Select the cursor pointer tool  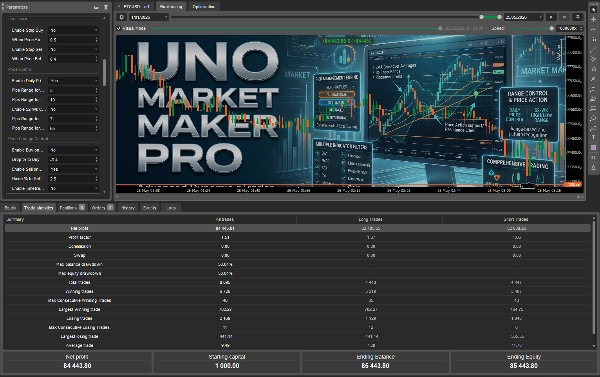coord(593,10)
